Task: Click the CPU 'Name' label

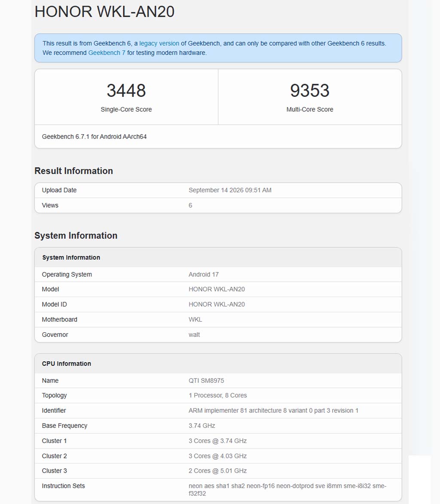Action: coord(50,381)
